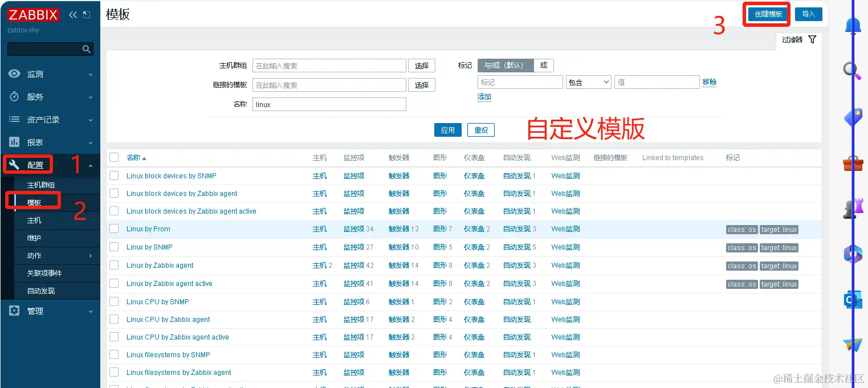Click the tag 值 input field

[x=657, y=82]
